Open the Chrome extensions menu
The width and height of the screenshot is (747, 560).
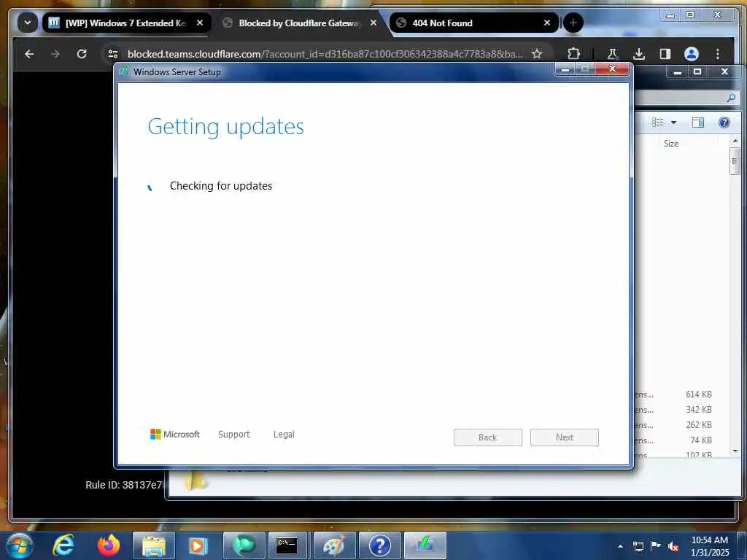click(x=574, y=54)
